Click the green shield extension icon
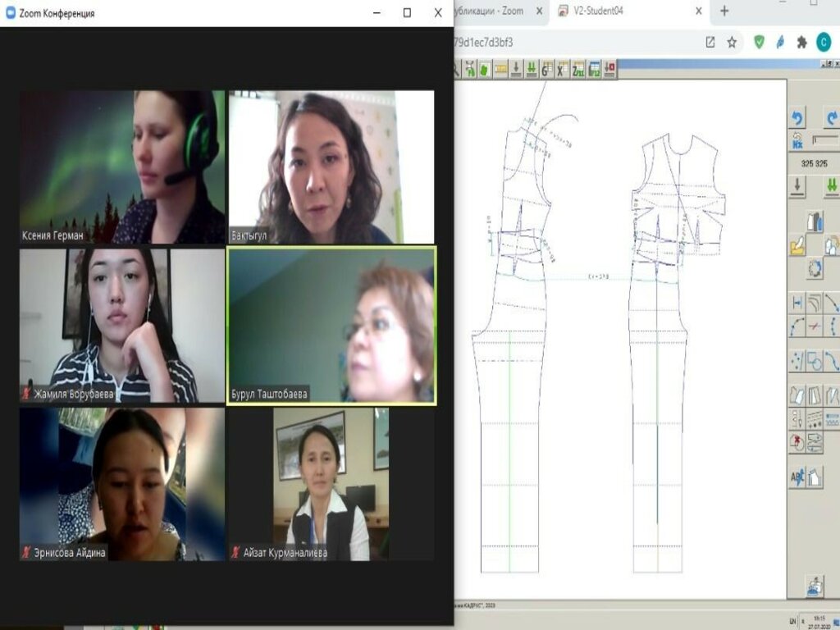840x630 pixels. point(759,43)
